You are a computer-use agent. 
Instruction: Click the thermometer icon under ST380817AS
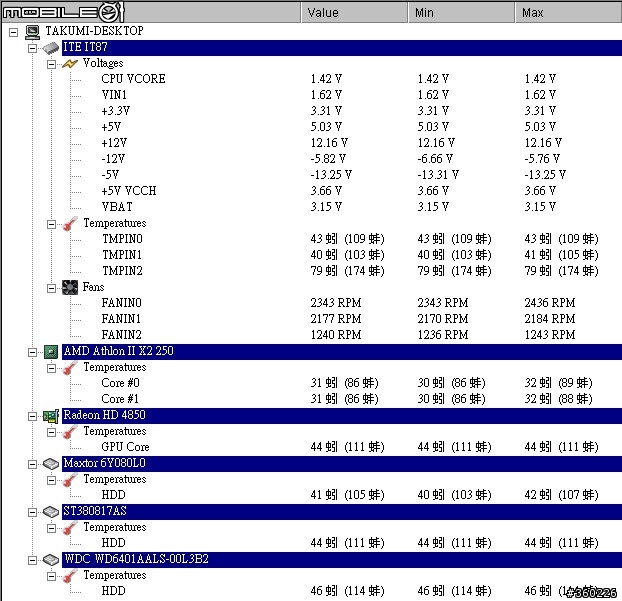70,528
